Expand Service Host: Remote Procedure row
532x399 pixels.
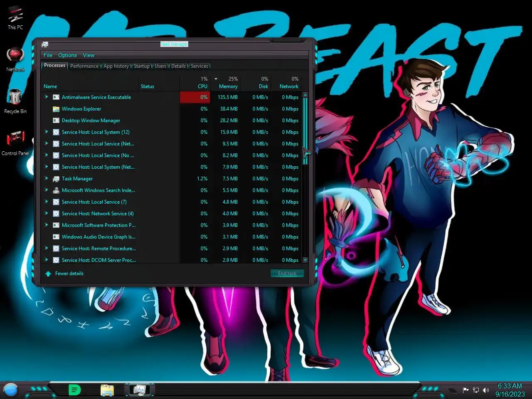pos(47,248)
